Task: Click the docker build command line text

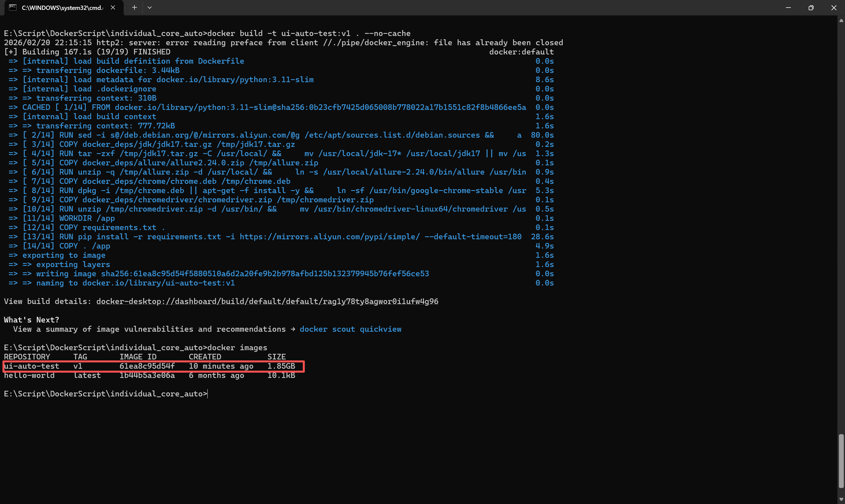Action: [x=308, y=33]
